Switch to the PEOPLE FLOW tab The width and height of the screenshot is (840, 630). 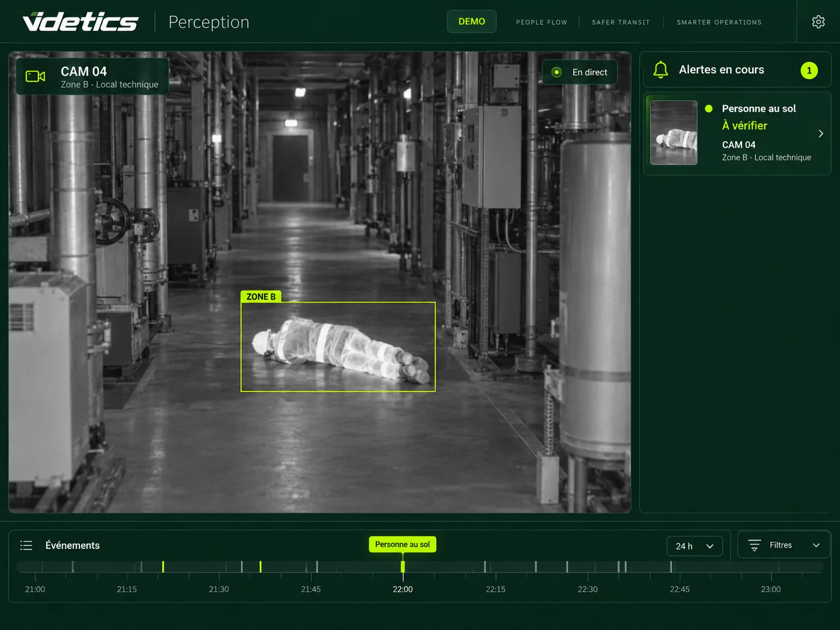(x=542, y=22)
